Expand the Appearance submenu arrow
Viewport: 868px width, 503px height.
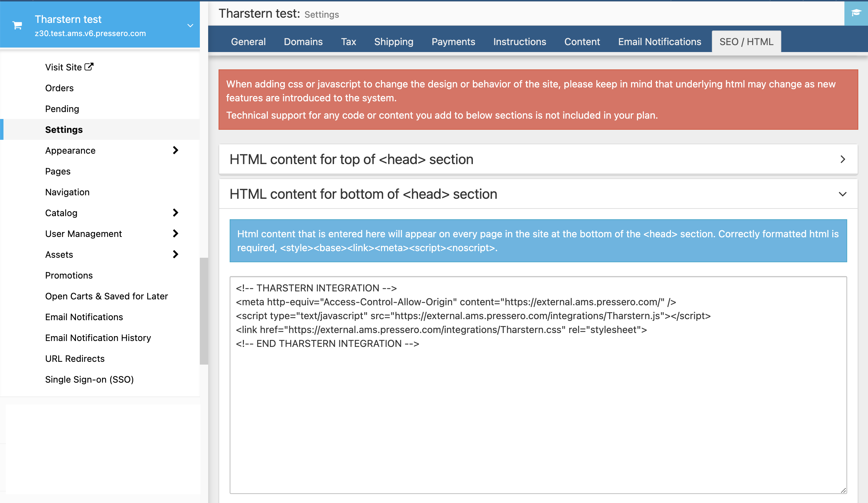point(176,150)
